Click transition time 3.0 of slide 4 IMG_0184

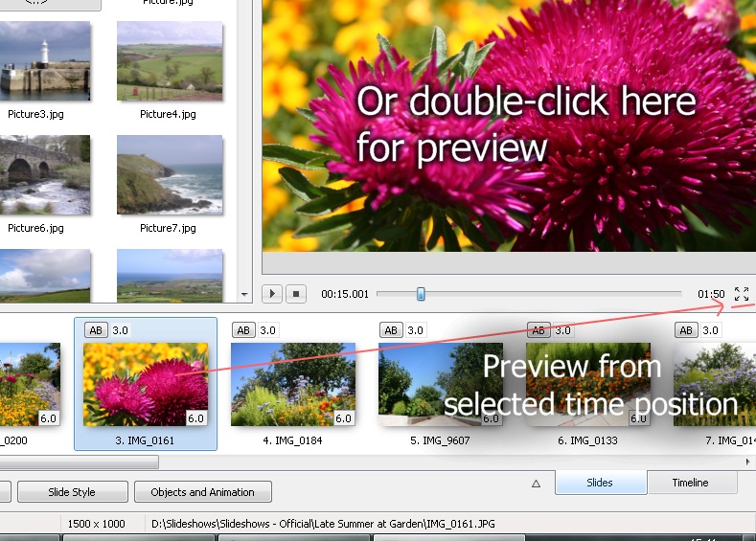click(x=267, y=330)
